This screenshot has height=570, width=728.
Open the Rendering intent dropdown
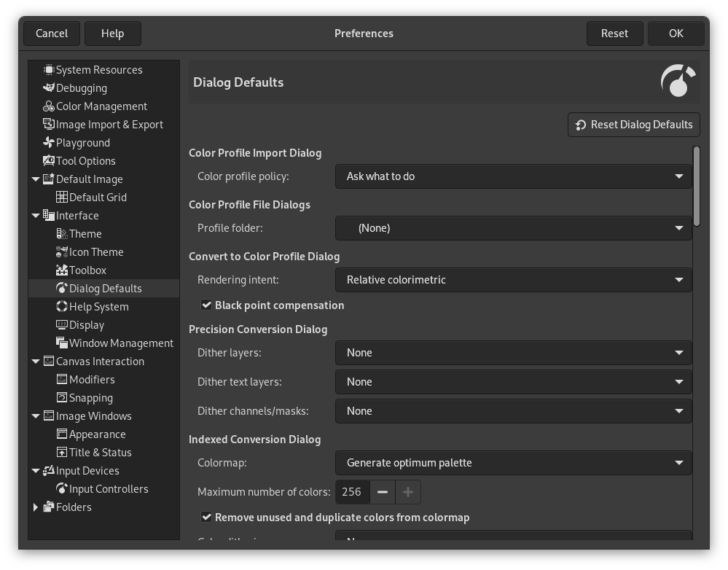(x=513, y=279)
